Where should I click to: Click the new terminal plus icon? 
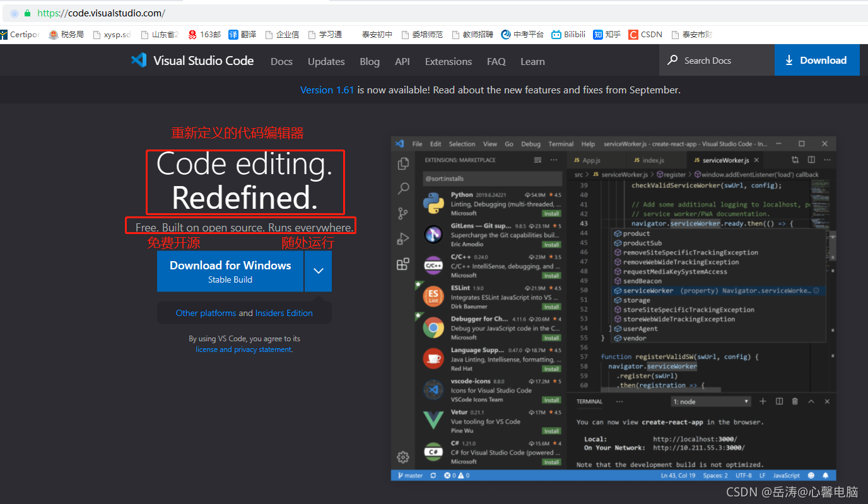point(763,401)
